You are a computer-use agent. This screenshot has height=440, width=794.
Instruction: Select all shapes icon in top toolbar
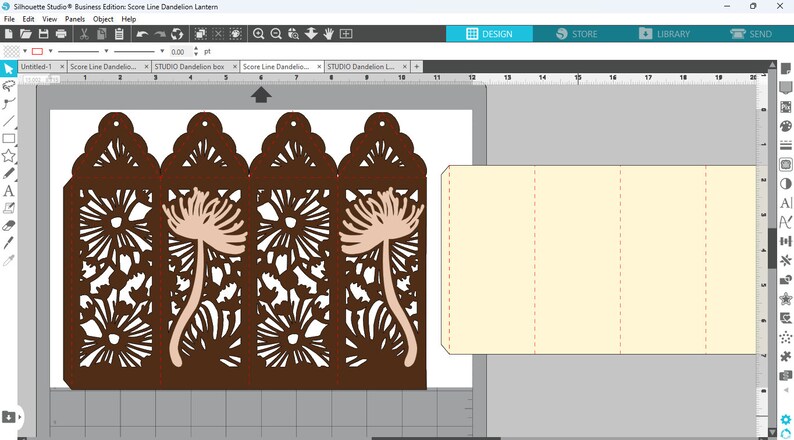201,34
